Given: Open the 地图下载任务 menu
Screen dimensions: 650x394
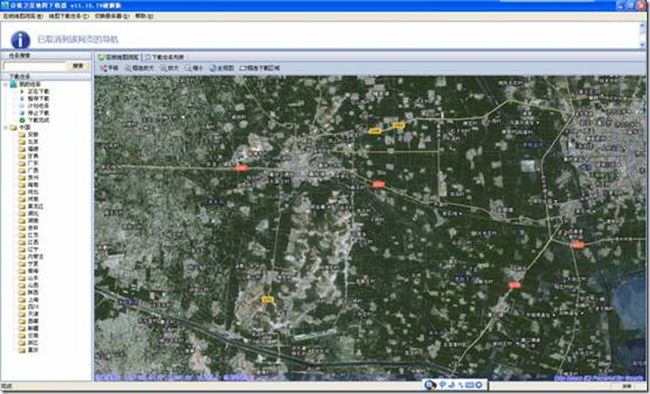Looking at the screenshot, I should coord(69,16).
